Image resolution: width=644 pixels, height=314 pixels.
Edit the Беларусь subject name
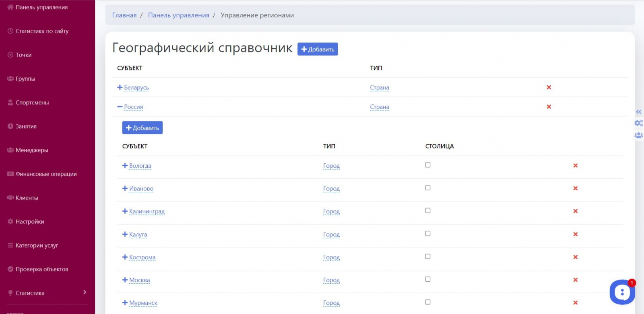(x=136, y=87)
